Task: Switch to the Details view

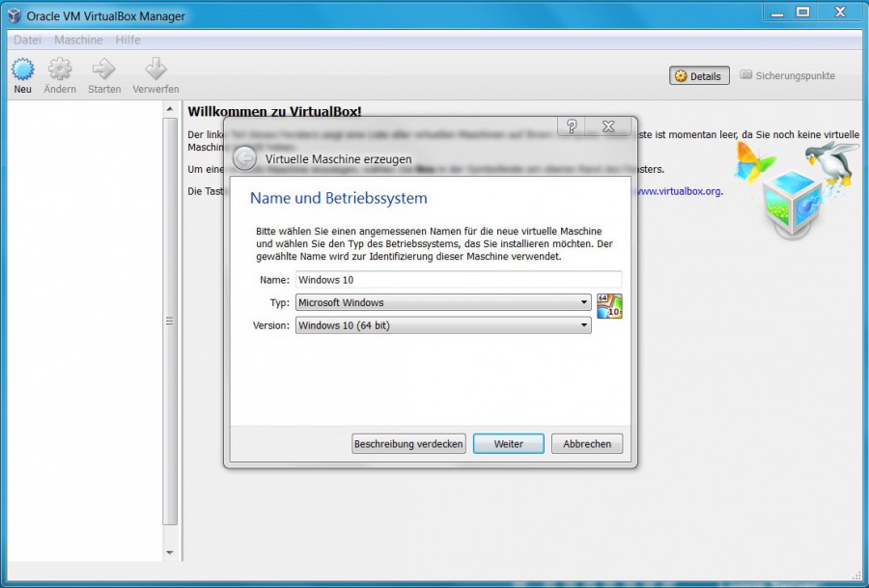Action: [x=699, y=76]
